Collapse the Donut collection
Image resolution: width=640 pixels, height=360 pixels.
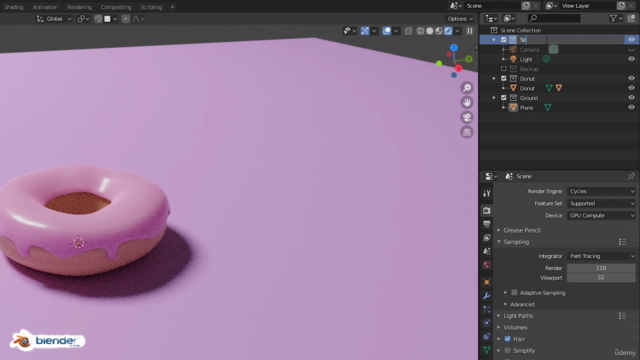pyautogui.click(x=494, y=78)
